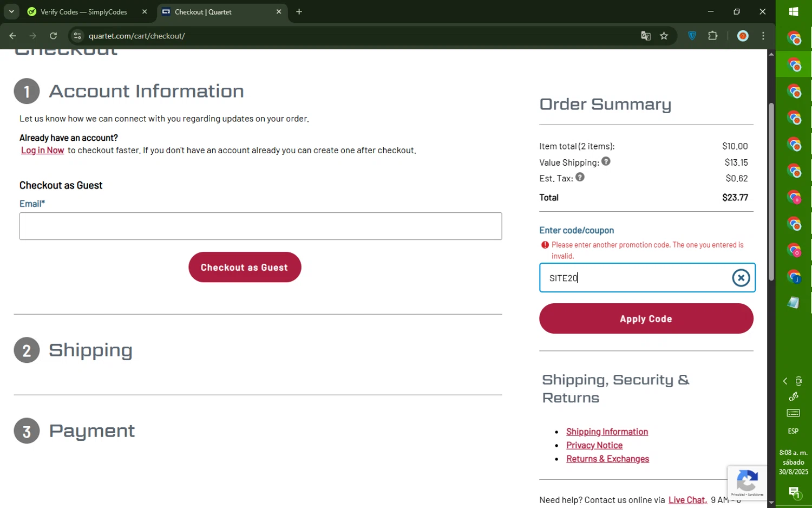The width and height of the screenshot is (812, 508).
Task: Click the Checkout as Guest subheading text
Action: [x=61, y=185]
